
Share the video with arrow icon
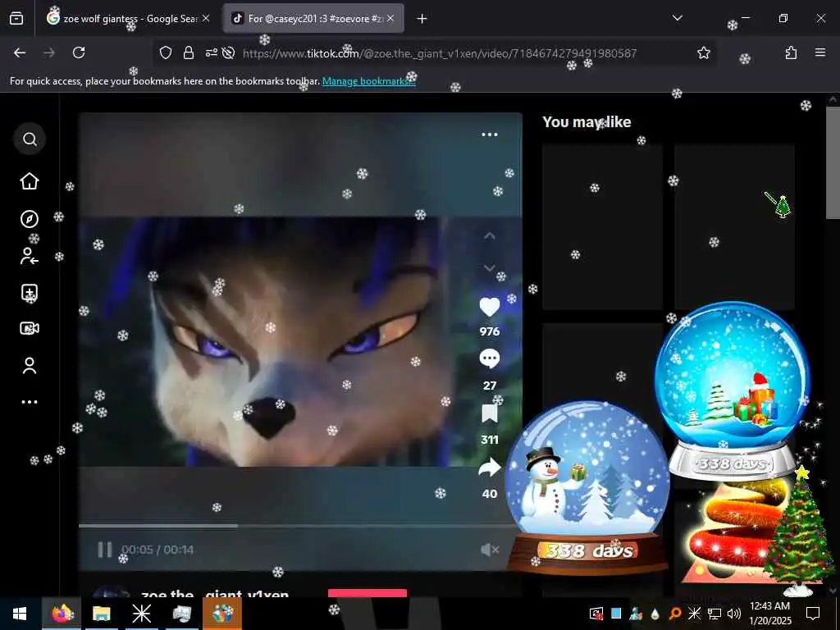click(x=489, y=468)
